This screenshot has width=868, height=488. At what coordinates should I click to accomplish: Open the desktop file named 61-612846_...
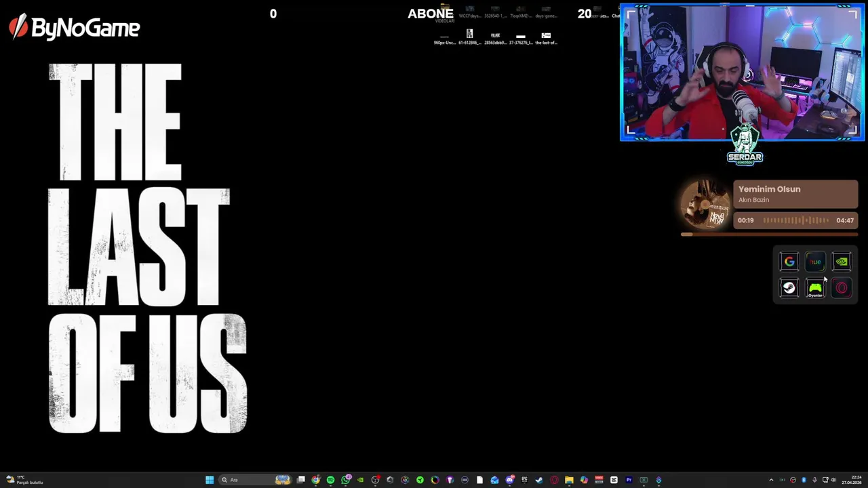click(x=469, y=37)
